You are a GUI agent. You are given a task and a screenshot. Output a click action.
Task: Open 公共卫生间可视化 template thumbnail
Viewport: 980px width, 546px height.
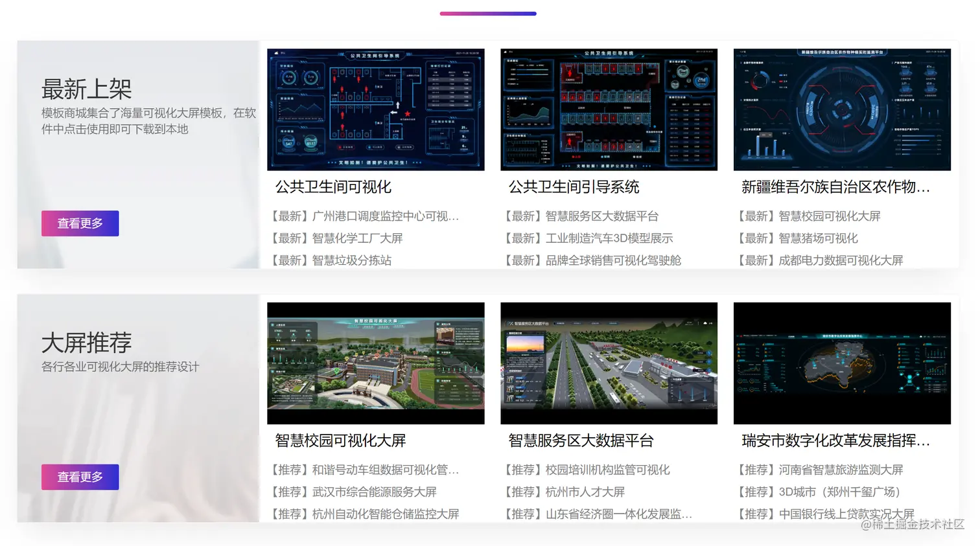click(376, 109)
